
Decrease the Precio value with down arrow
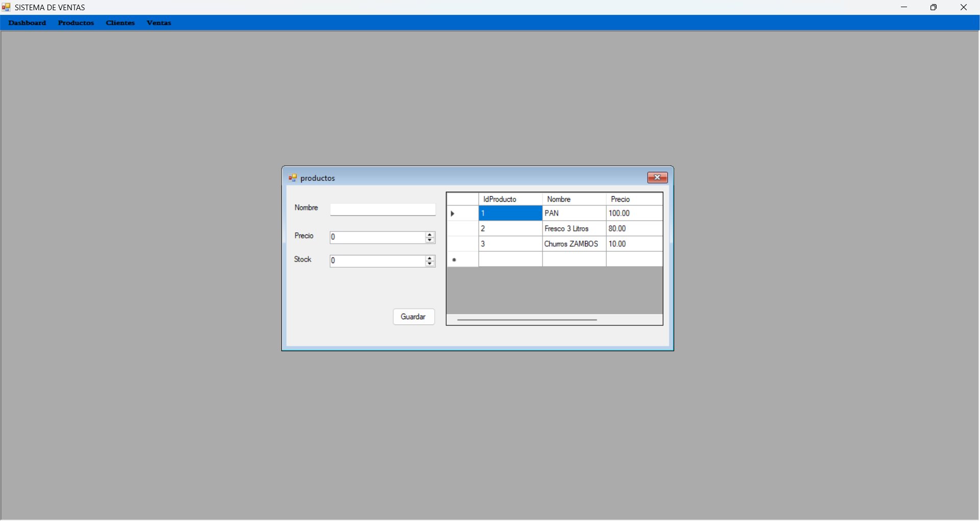tap(430, 241)
